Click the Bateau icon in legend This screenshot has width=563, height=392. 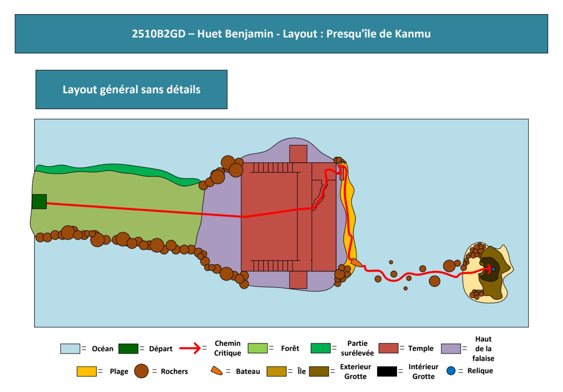(216, 371)
